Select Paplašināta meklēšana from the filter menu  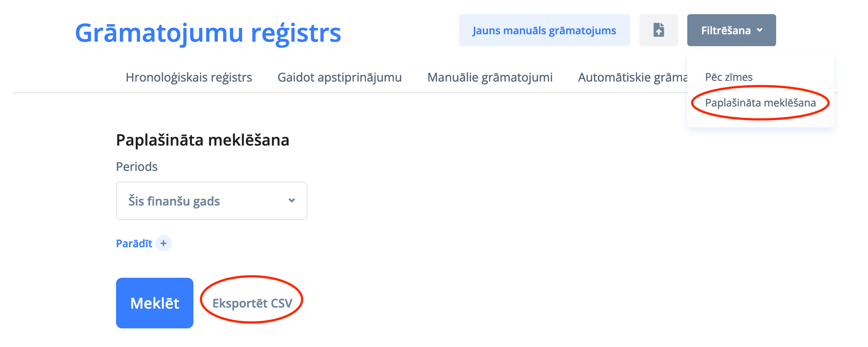(x=760, y=103)
